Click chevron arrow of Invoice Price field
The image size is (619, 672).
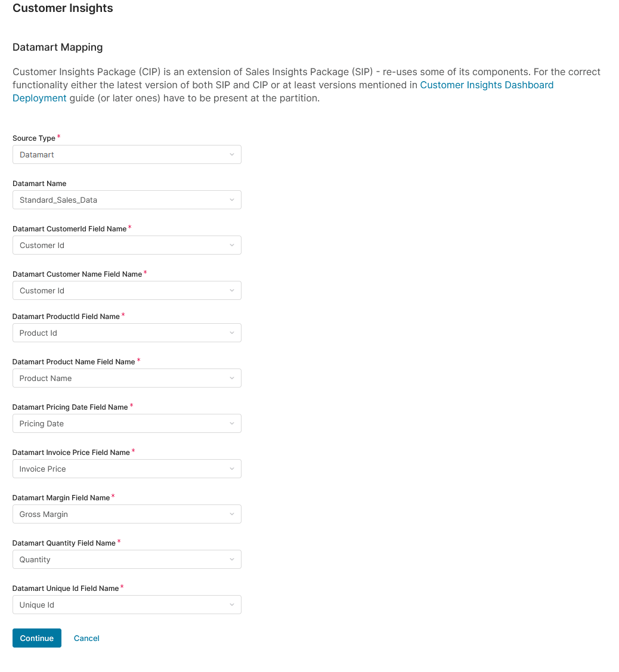(232, 469)
